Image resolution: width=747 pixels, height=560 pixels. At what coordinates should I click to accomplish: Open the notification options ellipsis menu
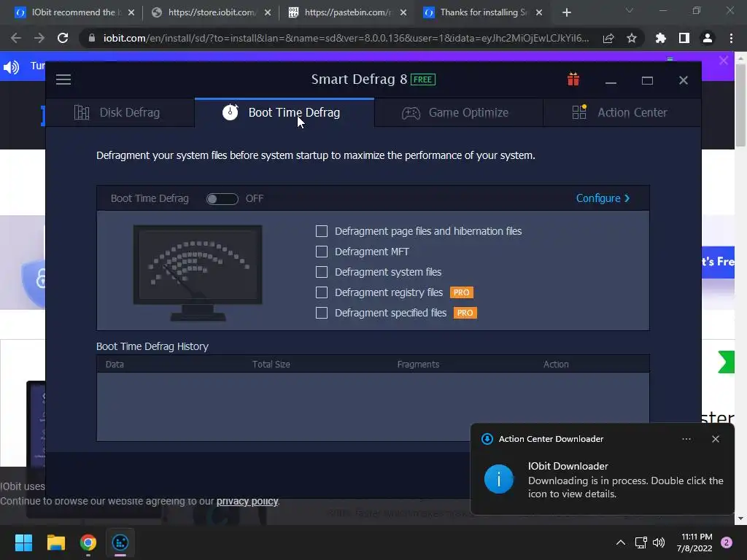pyautogui.click(x=686, y=439)
